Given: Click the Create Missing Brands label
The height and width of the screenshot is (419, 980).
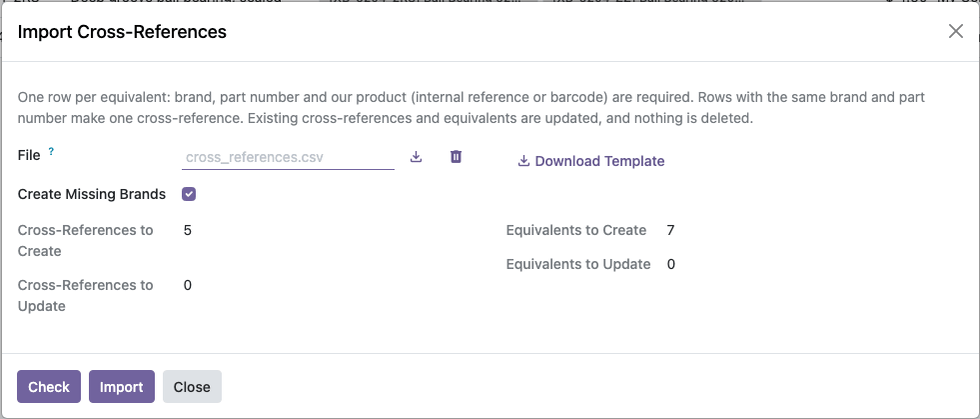Looking at the screenshot, I should 92,194.
